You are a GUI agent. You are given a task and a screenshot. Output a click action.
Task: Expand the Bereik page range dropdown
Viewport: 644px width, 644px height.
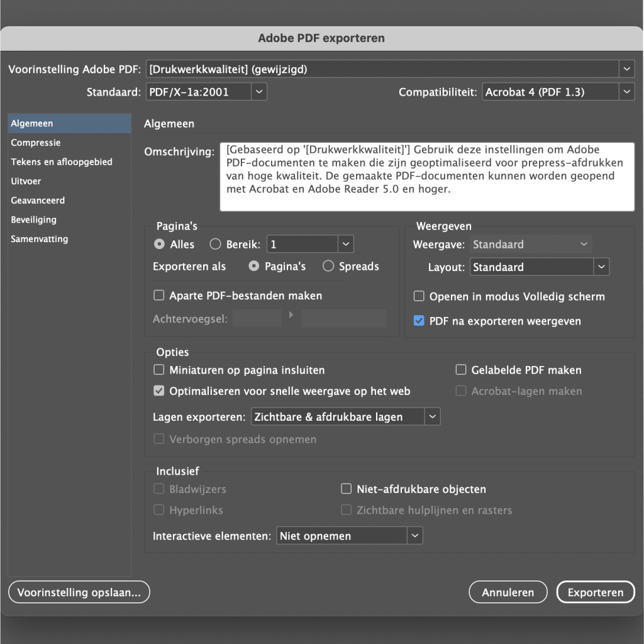pos(344,244)
